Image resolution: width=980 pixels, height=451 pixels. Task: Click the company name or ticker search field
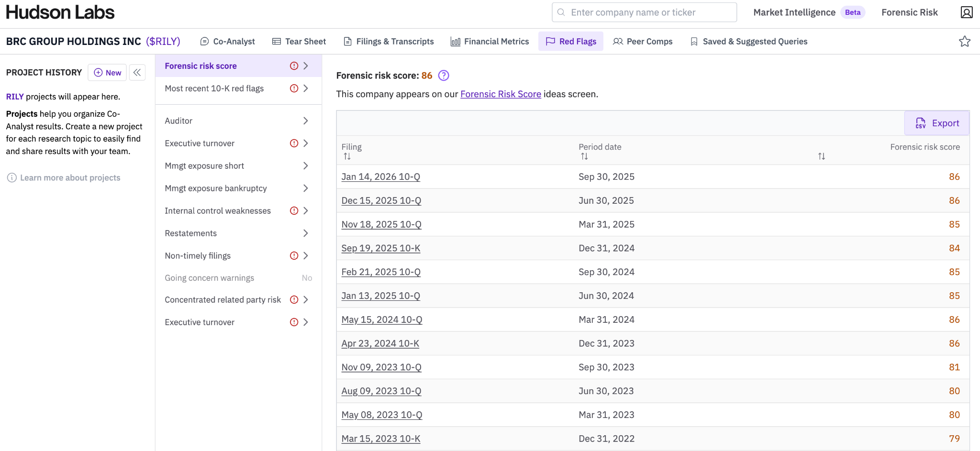point(644,12)
